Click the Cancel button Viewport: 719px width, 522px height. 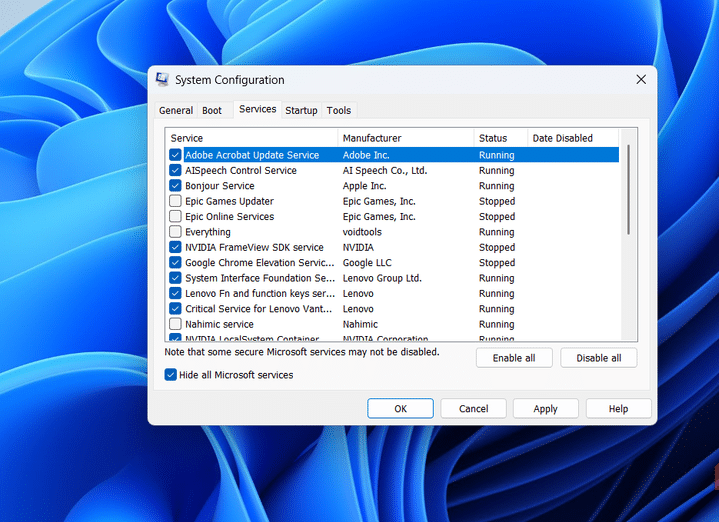(474, 409)
